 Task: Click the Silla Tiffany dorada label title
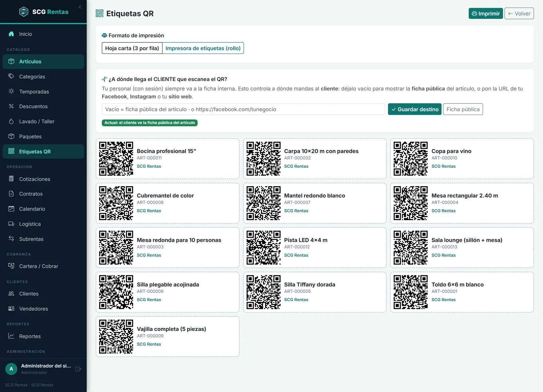coord(310,285)
